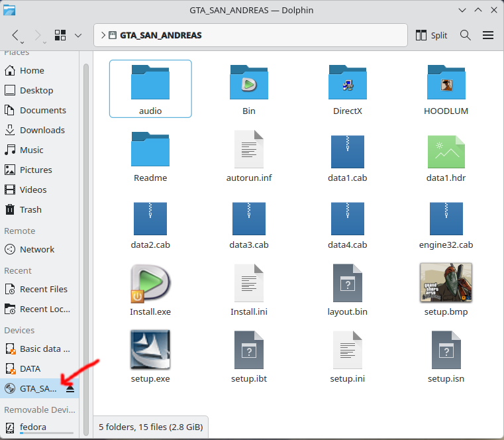Open Videos in Places

point(39,190)
